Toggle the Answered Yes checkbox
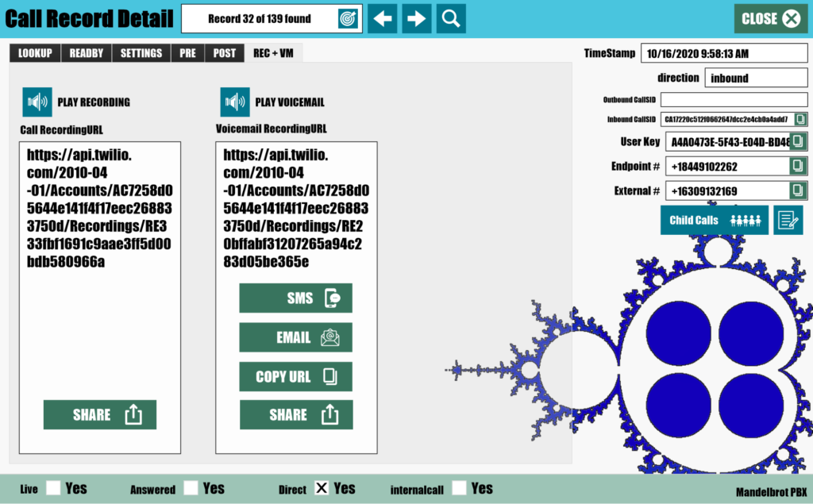This screenshot has width=813, height=504. pos(191,488)
